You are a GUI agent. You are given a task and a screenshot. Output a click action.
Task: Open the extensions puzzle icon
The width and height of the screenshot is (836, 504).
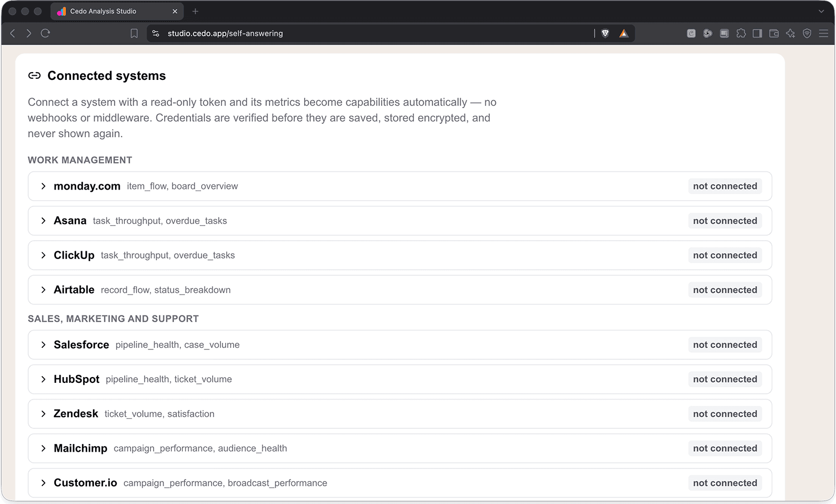tap(741, 33)
